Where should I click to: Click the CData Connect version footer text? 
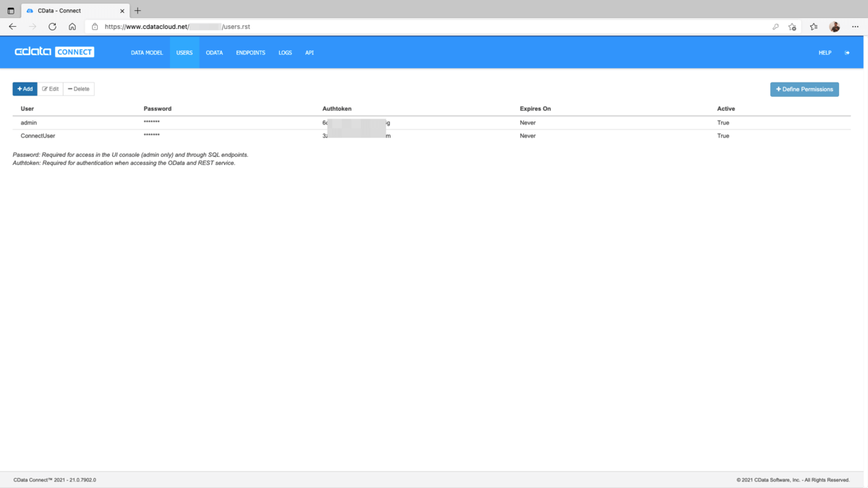[x=55, y=480]
